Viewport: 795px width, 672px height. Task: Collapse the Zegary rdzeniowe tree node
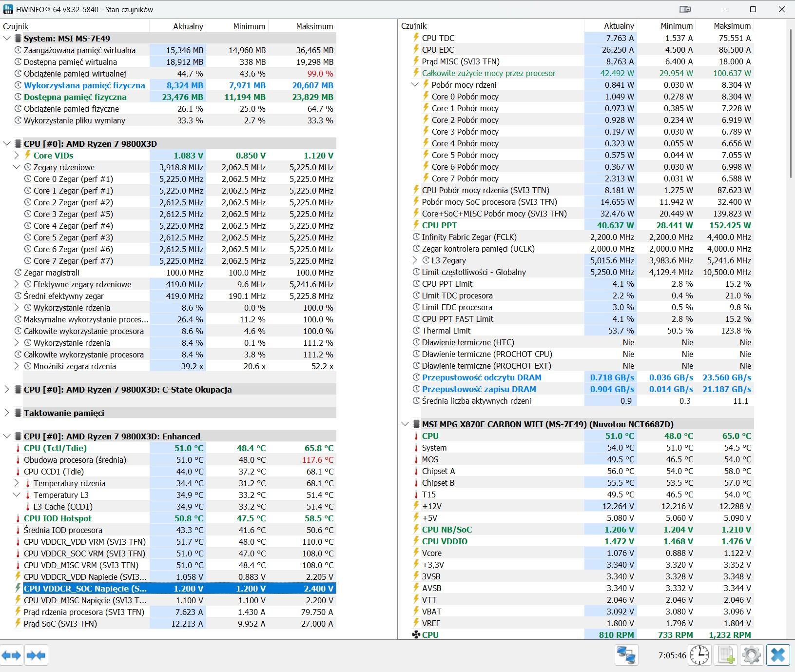point(17,167)
